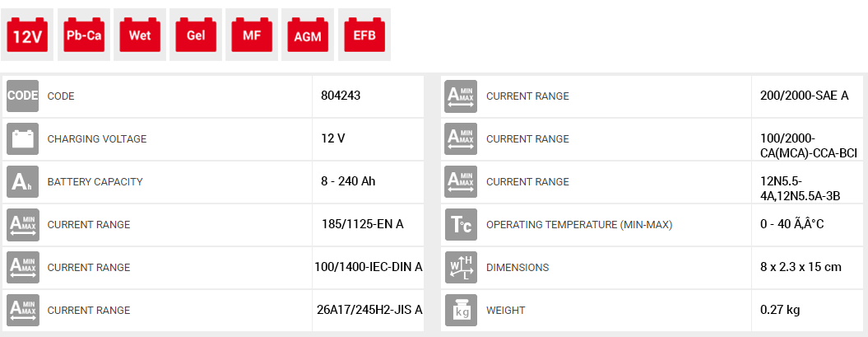The width and height of the screenshot is (868, 337).
Task: Click the MF battery icon
Action: [x=251, y=35]
